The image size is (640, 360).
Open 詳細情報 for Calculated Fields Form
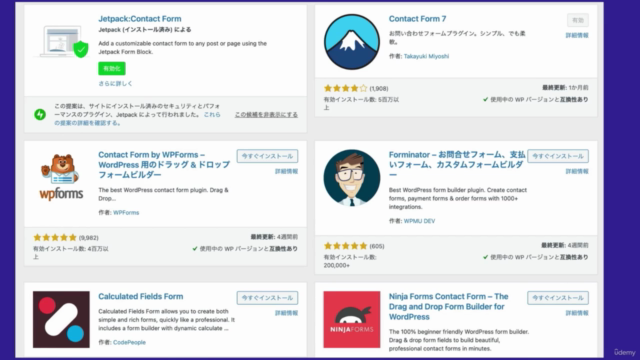[287, 313]
